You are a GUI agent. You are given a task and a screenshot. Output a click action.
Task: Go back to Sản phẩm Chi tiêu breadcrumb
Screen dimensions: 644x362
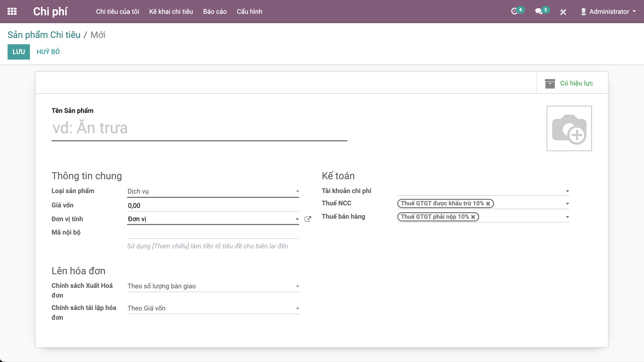pos(44,35)
